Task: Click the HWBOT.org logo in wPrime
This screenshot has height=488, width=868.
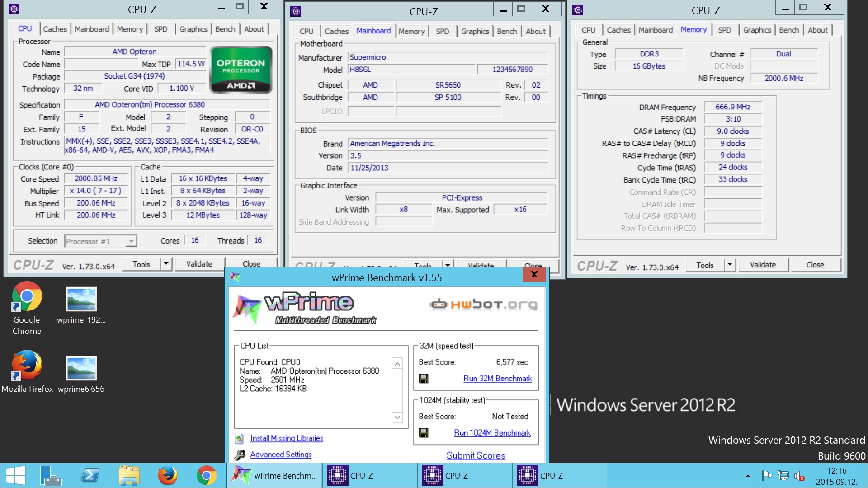Action: pyautogui.click(x=483, y=305)
